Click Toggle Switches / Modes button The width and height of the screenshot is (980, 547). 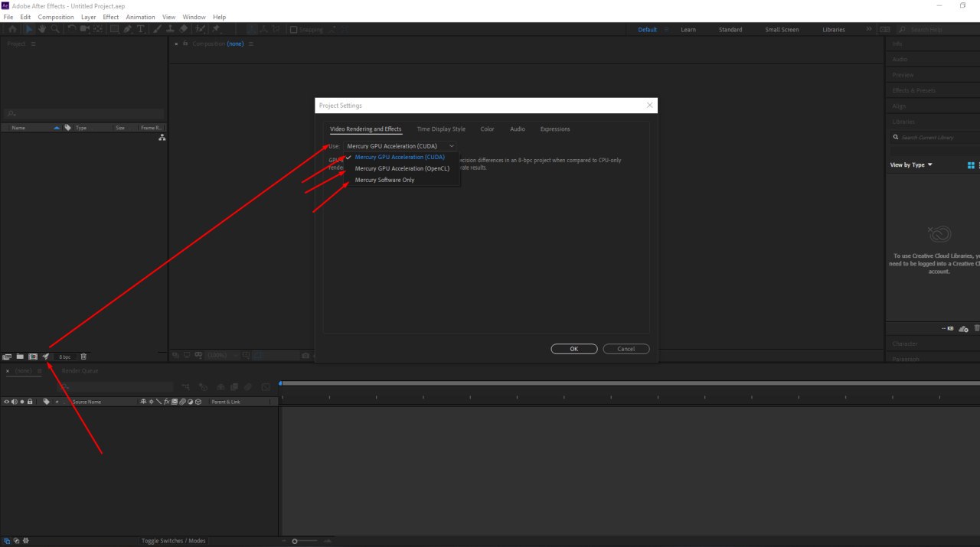pos(173,541)
